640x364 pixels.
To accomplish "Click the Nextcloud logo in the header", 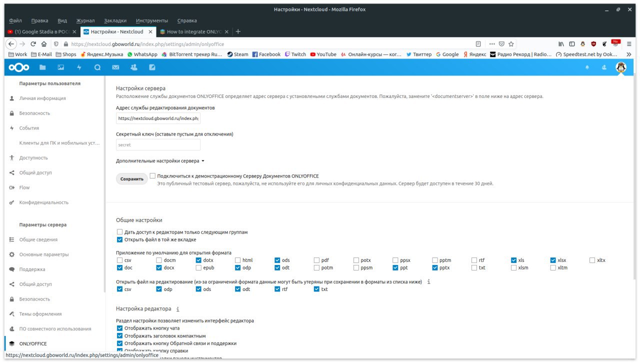I will pos(19,67).
